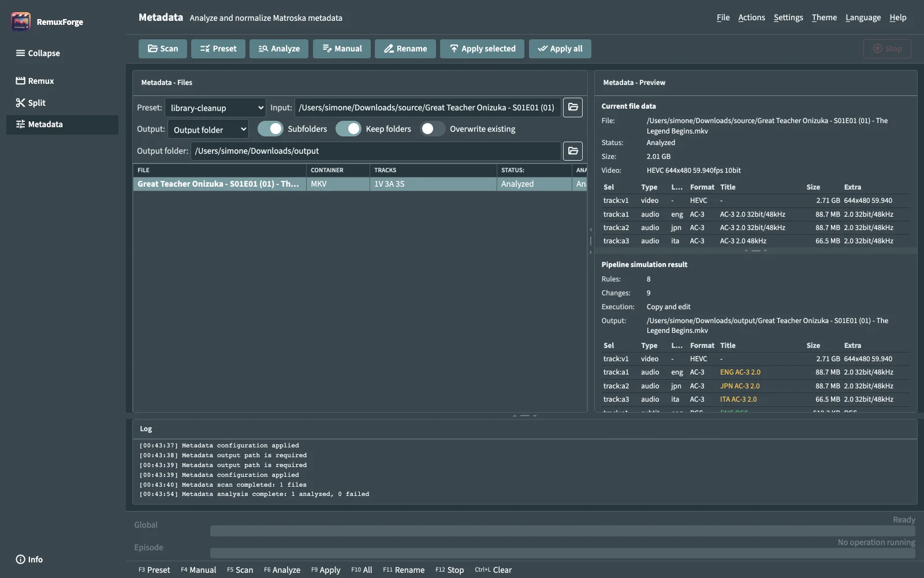The image size is (924, 578).
Task: Click track:v1 HEVC row in current file data
Action: click(x=755, y=201)
